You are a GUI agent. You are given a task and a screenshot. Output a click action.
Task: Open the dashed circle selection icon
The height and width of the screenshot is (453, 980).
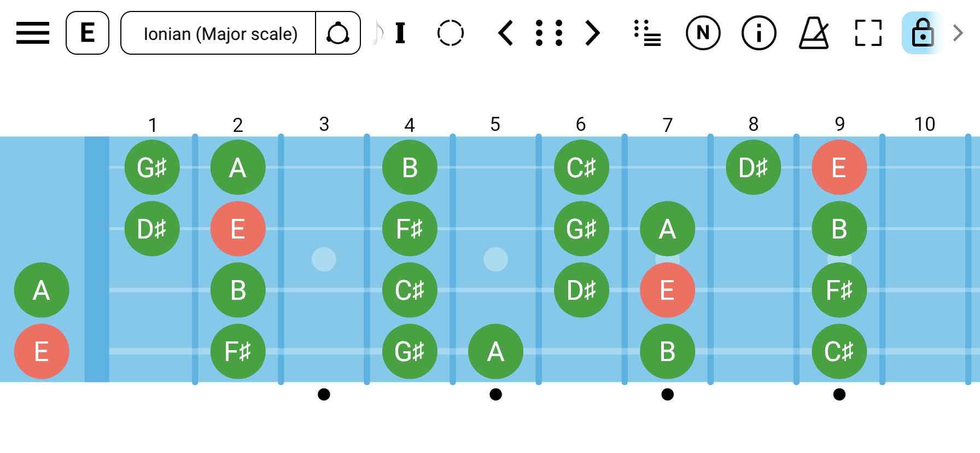[x=450, y=33]
